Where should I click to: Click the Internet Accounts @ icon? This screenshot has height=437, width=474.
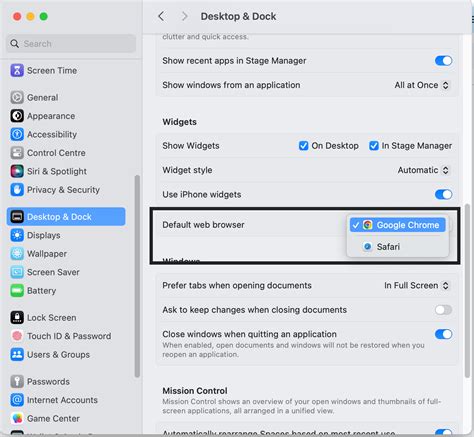pyautogui.click(x=17, y=400)
